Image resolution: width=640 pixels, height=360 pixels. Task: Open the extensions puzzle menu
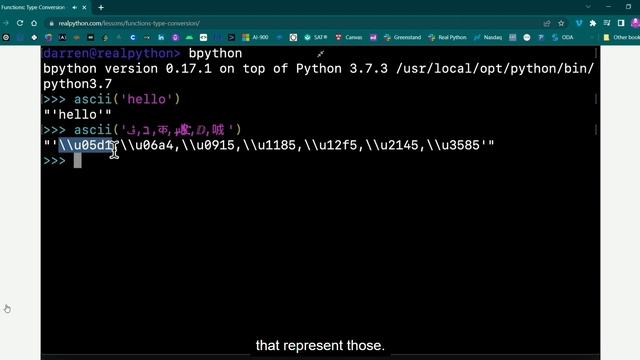pyautogui.click(x=593, y=23)
